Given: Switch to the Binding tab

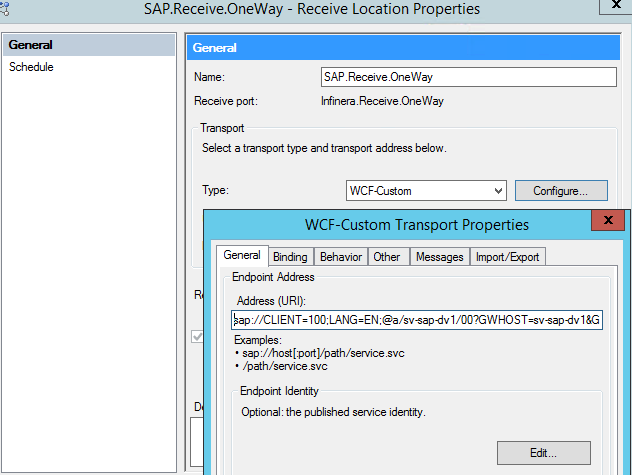Looking at the screenshot, I should [x=290, y=257].
